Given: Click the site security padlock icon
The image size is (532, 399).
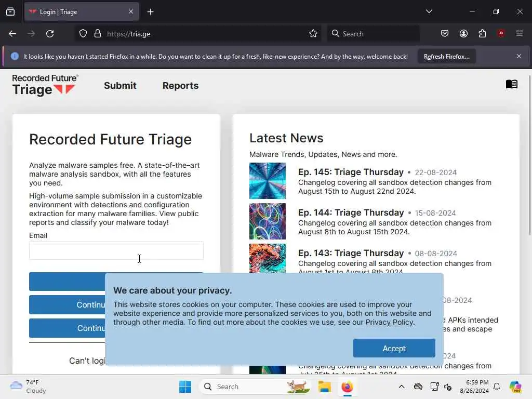Looking at the screenshot, I should 98,34.
